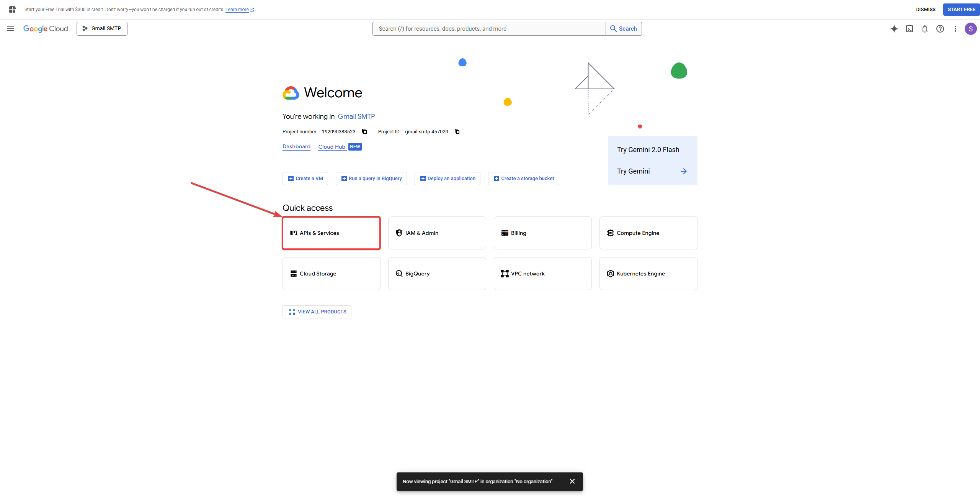Image resolution: width=980 pixels, height=500 pixels.
Task: Open the Kubernetes Engine card
Action: 648,274
